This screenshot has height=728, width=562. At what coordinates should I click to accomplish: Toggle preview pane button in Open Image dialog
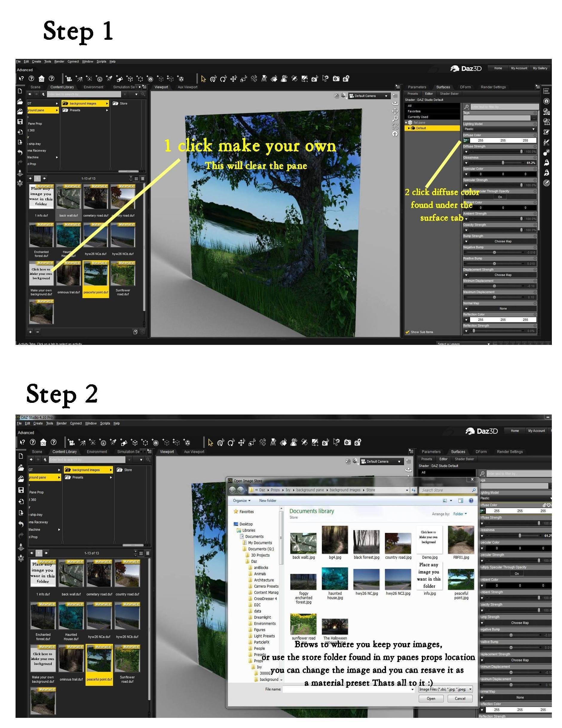tap(461, 501)
